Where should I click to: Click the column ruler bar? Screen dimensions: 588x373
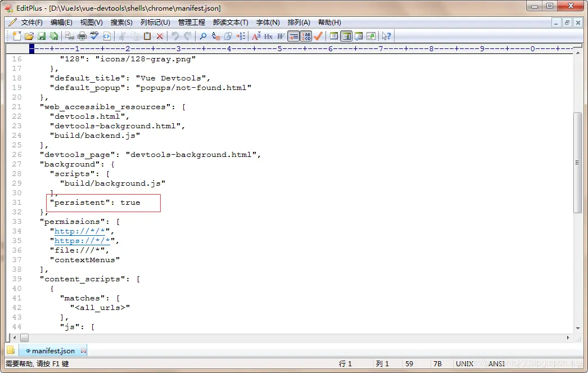click(301, 49)
